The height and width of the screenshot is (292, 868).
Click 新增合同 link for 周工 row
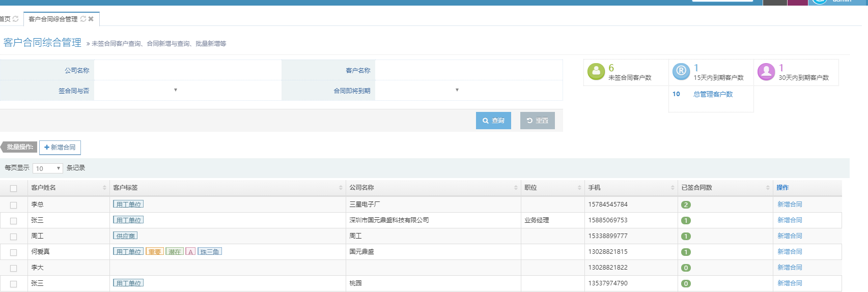790,236
